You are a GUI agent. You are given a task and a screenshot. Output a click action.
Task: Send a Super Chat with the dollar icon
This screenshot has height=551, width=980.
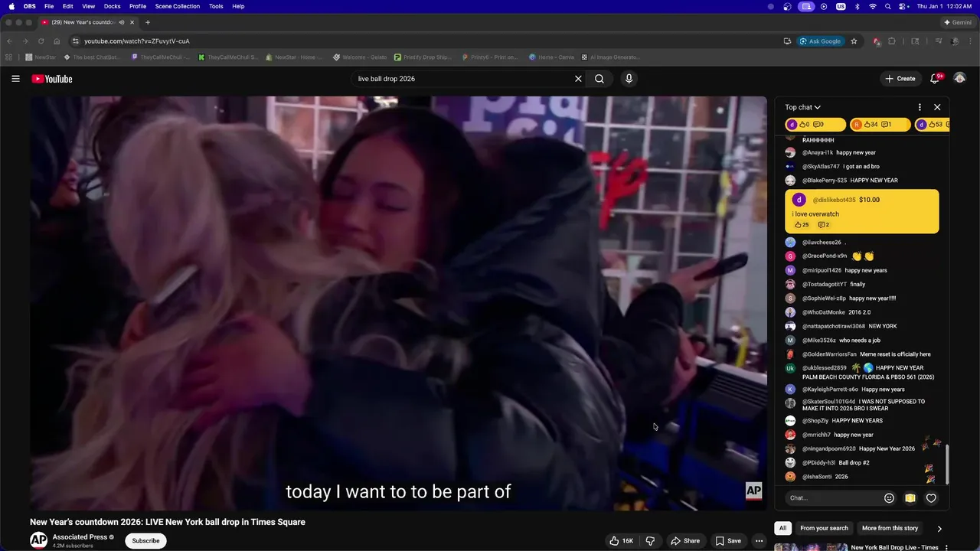[910, 498]
